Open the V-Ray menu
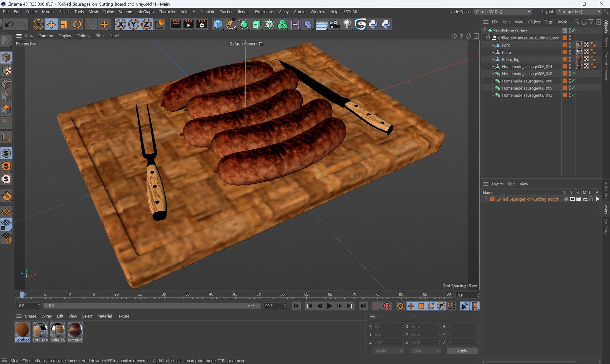Viewport: 610px width, 364px height. pyautogui.click(x=283, y=12)
